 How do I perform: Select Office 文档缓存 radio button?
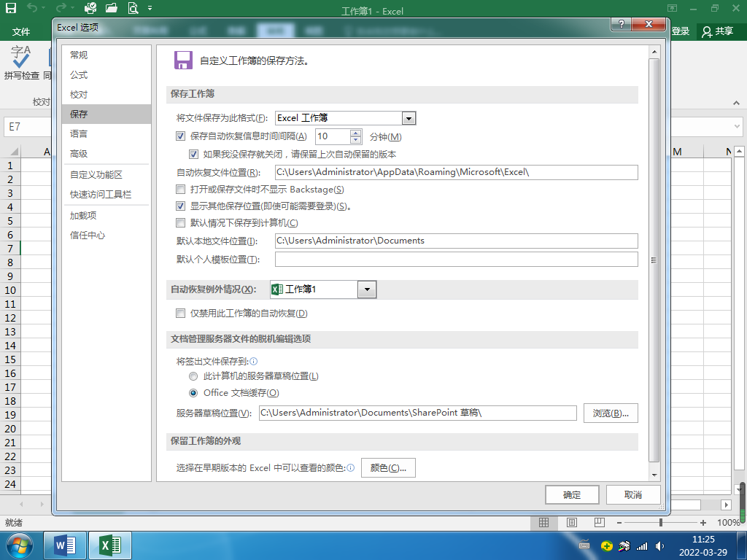tap(193, 393)
